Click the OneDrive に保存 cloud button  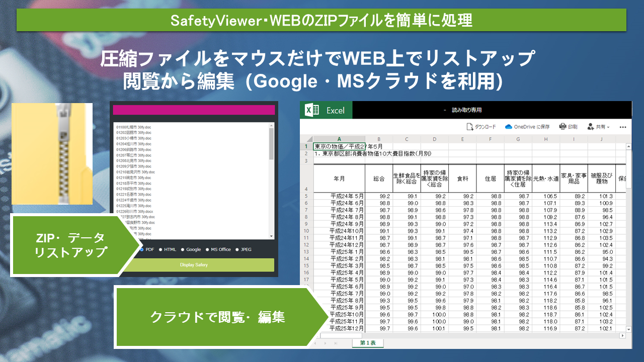click(527, 127)
